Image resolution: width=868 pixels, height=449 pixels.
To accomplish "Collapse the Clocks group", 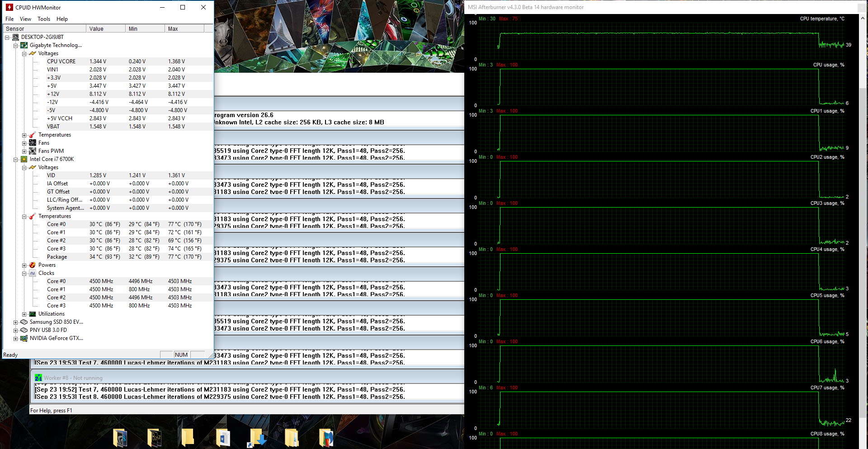I will 24,273.
